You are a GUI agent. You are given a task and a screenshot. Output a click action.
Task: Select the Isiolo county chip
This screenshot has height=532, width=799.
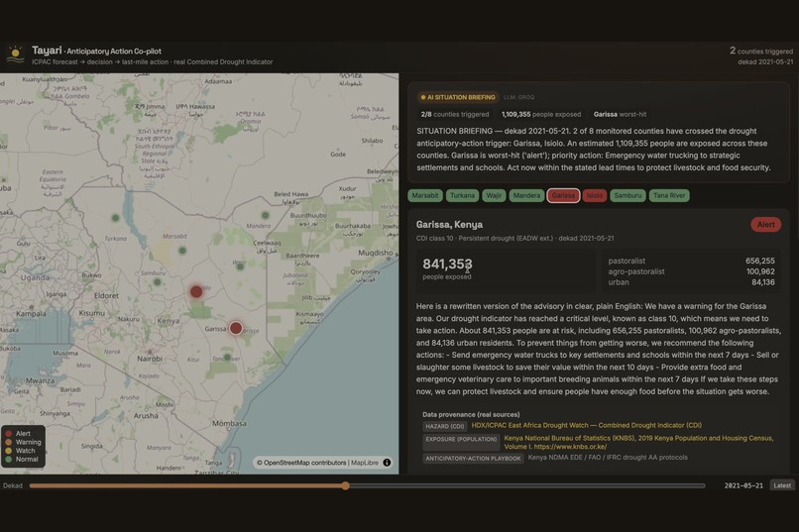(594, 195)
